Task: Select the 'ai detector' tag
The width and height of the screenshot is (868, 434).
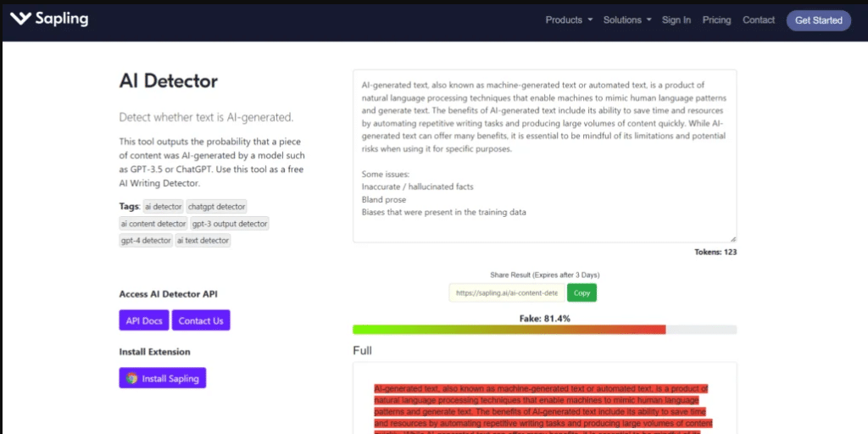Action: [x=164, y=207]
